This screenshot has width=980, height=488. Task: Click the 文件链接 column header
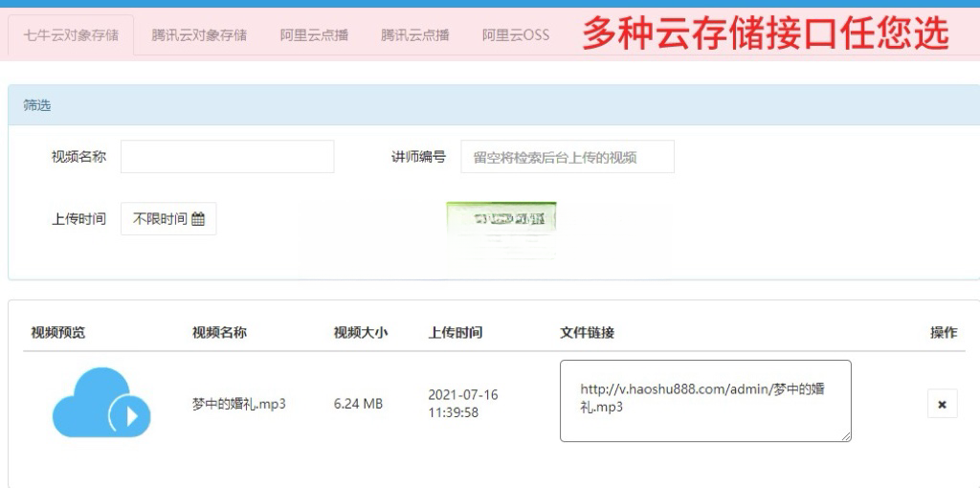click(587, 333)
